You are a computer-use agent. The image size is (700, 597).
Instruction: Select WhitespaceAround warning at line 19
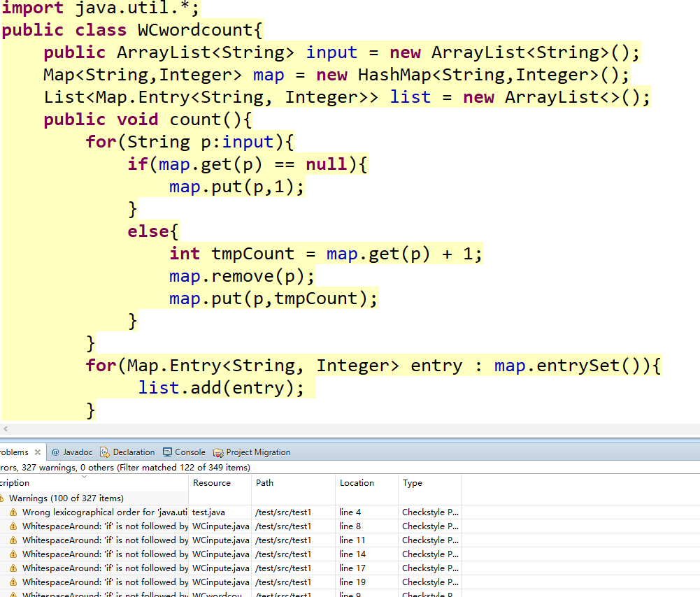[106, 582]
